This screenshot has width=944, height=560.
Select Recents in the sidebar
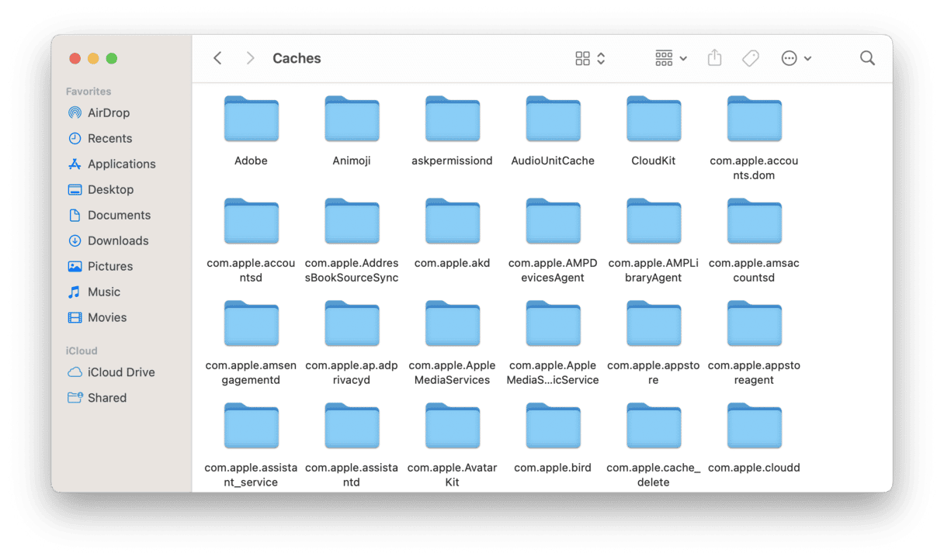click(109, 138)
